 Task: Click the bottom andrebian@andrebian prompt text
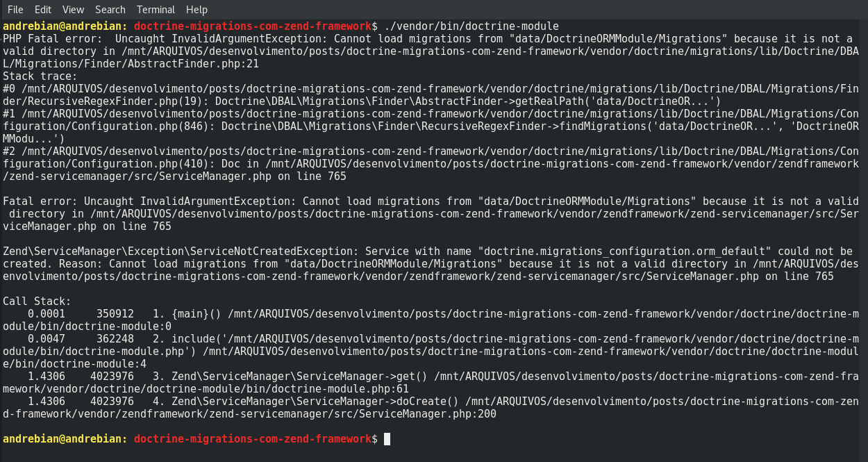point(65,439)
